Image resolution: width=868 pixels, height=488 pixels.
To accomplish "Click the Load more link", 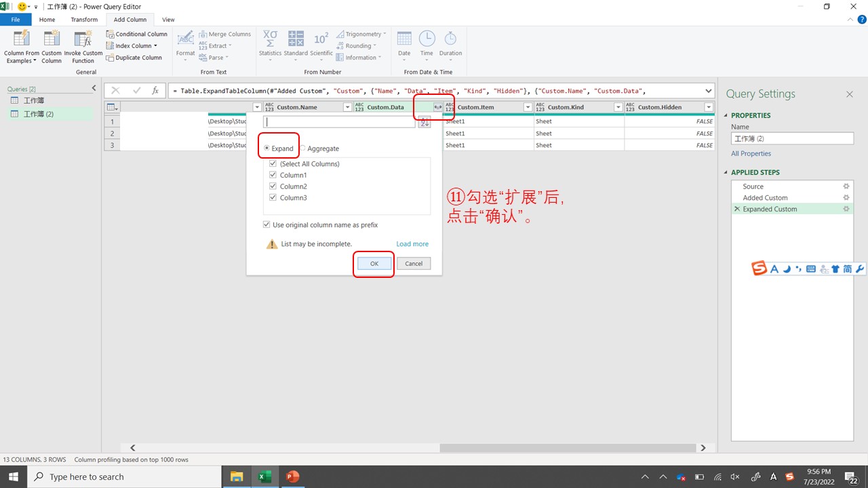I will point(412,244).
